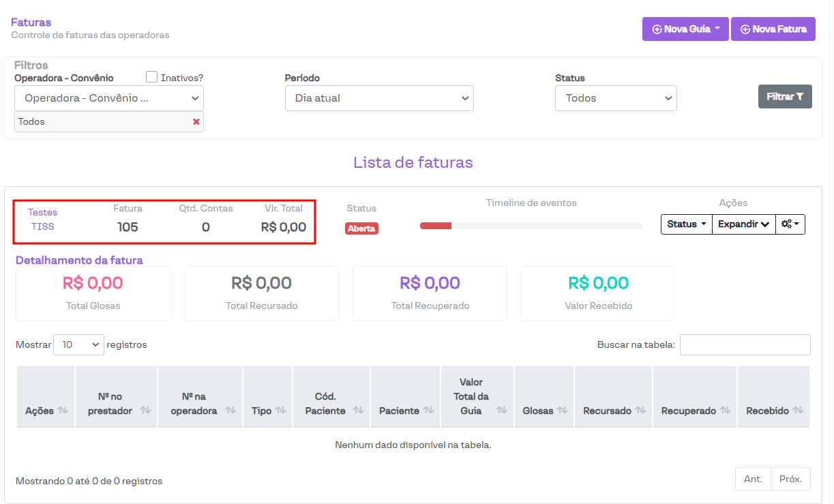Open the Status filter dropdown showing Todos
The image size is (834, 504).
[616, 98]
